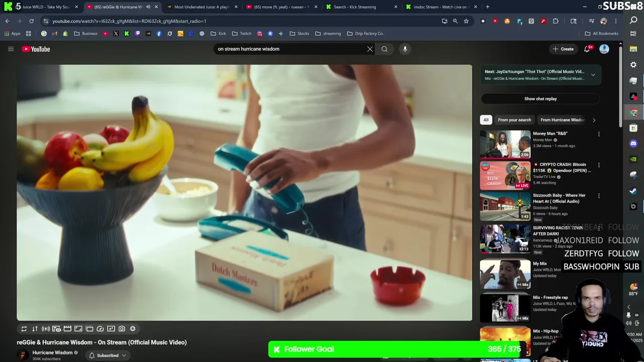Clear the YouTube search box text

click(x=370, y=49)
